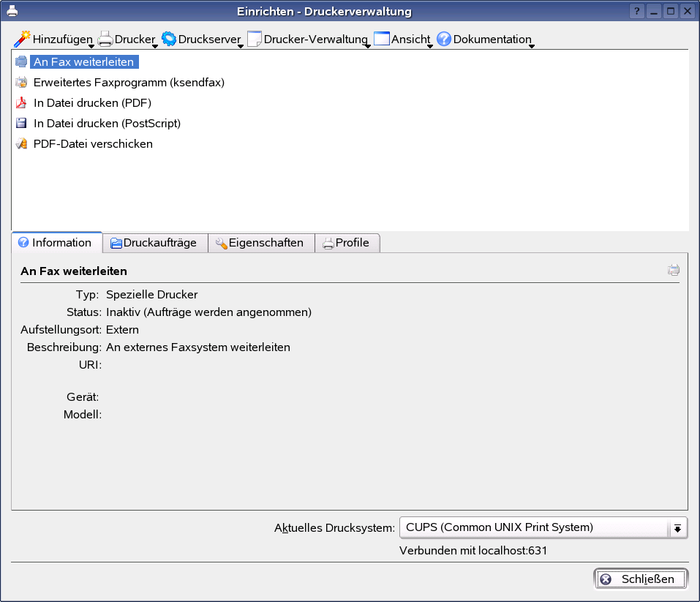Image resolution: width=700 pixels, height=602 pixels.
Task: Open the Eigenschaften tab
Action: coord(261,243)
